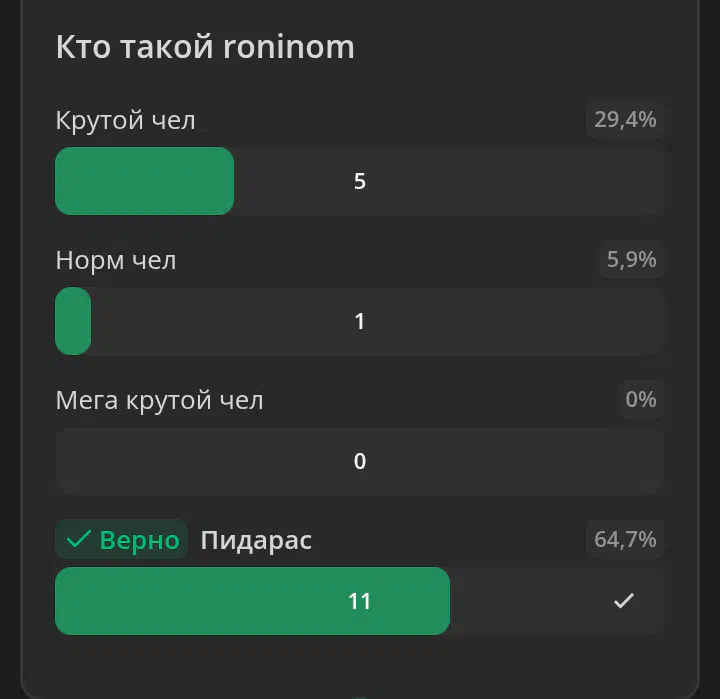The image size is (720, 699).
Task: Select the Норм чел answer label
Action: tap(116, 260)
